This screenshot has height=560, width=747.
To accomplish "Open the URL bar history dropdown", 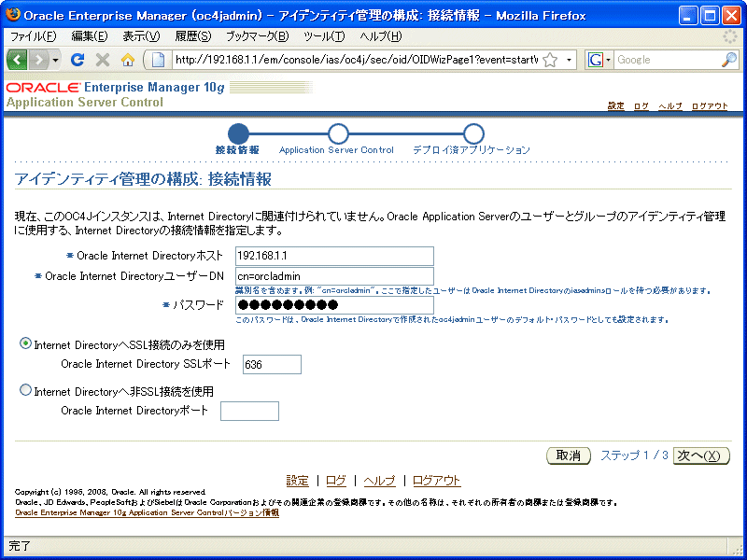I will click(569, 60).
